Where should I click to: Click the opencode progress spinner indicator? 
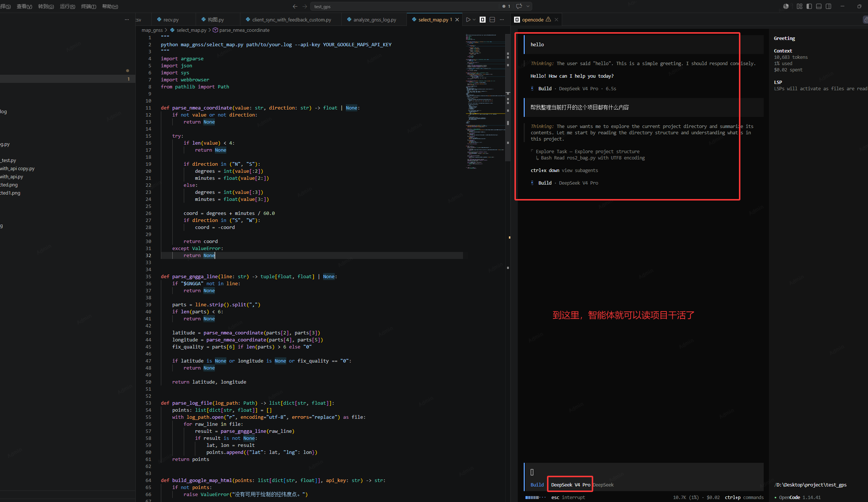click(535, 497)
